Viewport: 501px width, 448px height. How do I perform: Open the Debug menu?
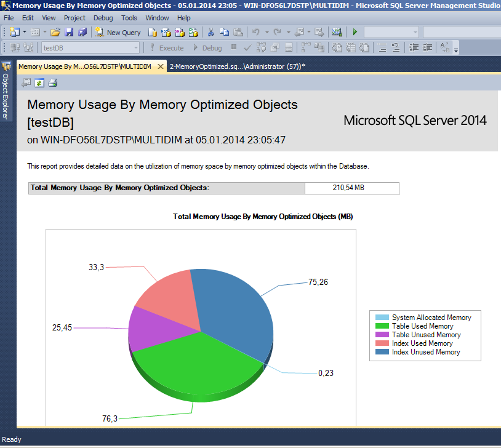(103, 18)
